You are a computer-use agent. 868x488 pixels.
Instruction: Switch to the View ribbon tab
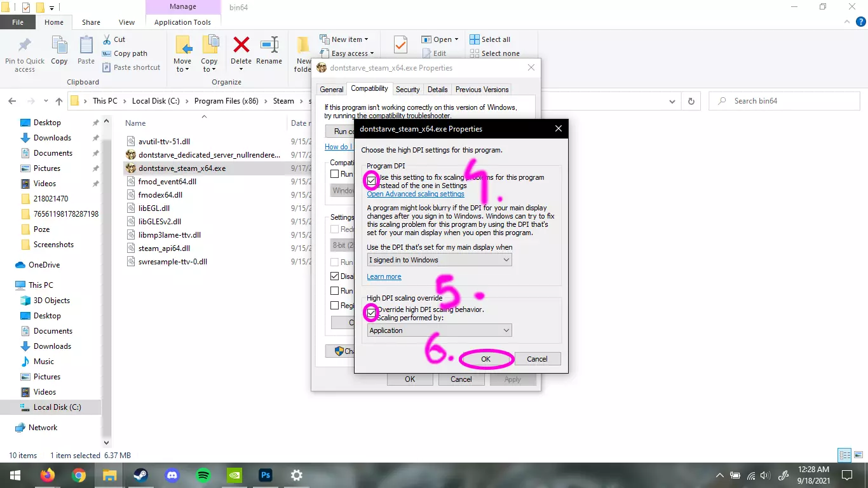127,22
